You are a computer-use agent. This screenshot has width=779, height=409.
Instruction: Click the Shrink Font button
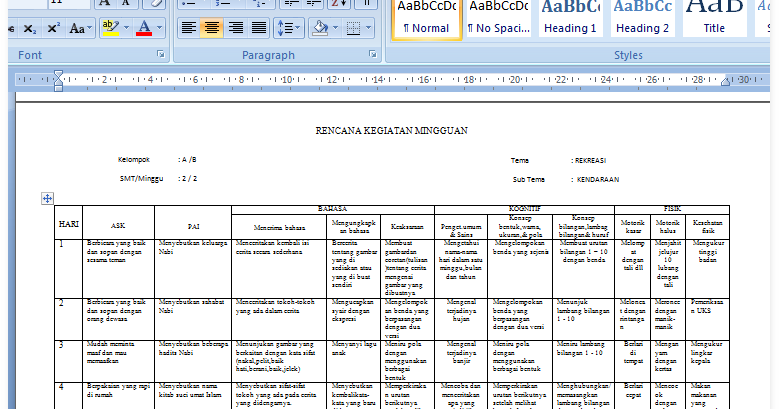pyautogui.click(x=126, y=3)
